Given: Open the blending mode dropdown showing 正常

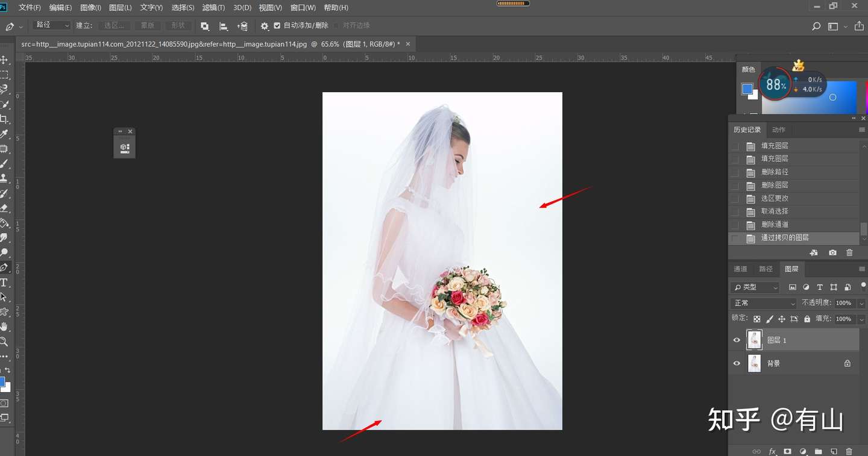Looking at the screenshot, I should coord(763,303).
